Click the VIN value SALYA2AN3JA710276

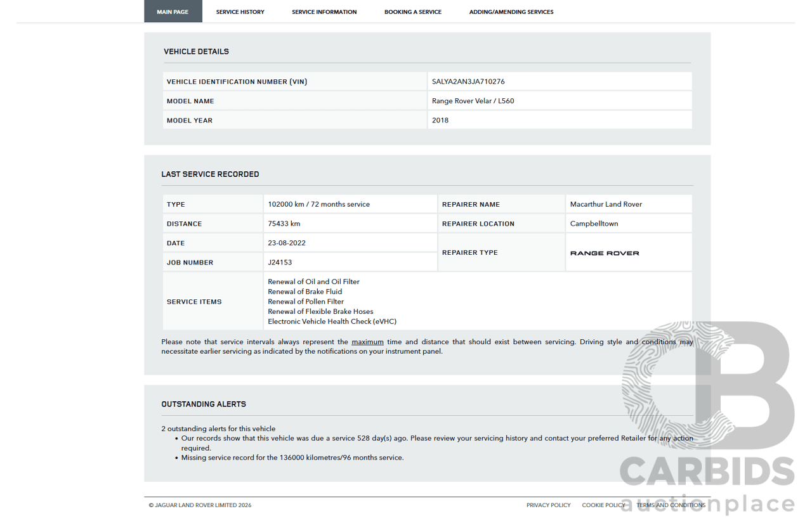coord(468,82)
